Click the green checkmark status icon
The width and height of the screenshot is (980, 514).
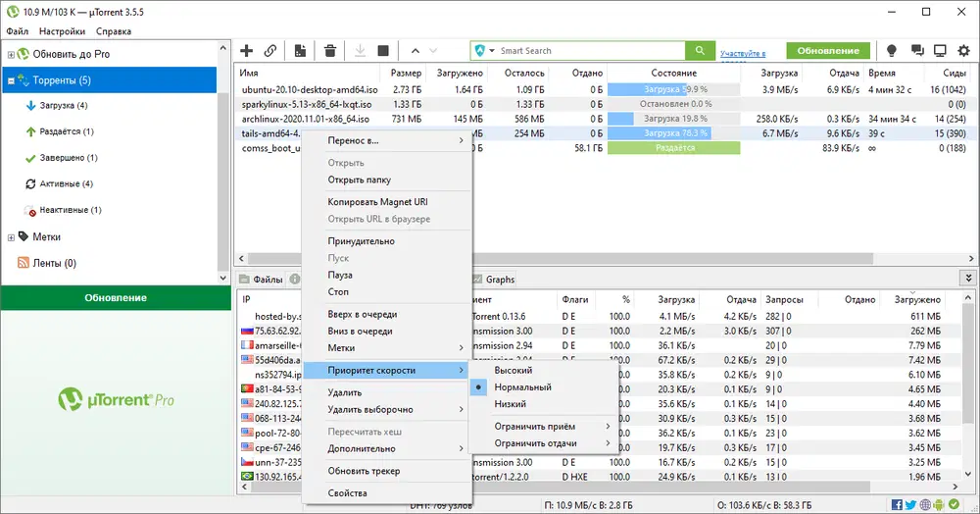point(954,504)
